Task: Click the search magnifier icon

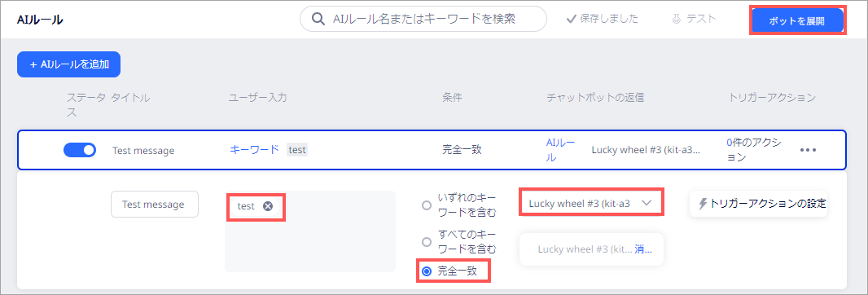Action: point(318,20)
